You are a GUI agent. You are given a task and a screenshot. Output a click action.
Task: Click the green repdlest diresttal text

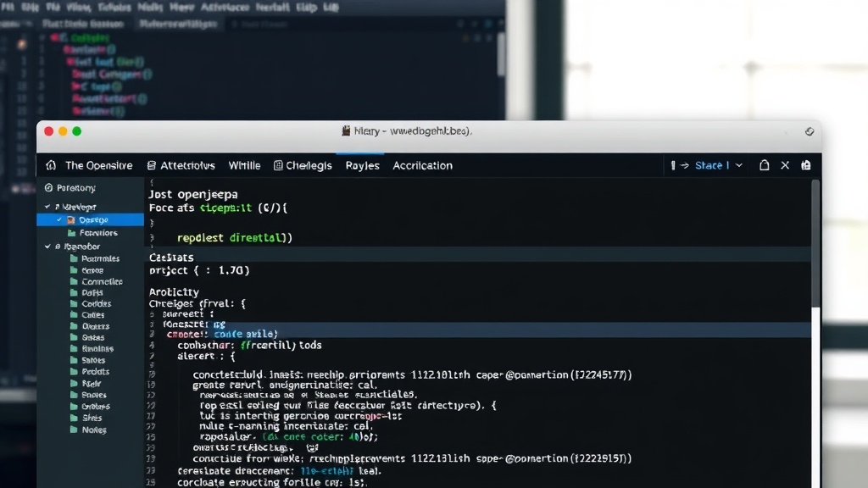pos(234,237)
